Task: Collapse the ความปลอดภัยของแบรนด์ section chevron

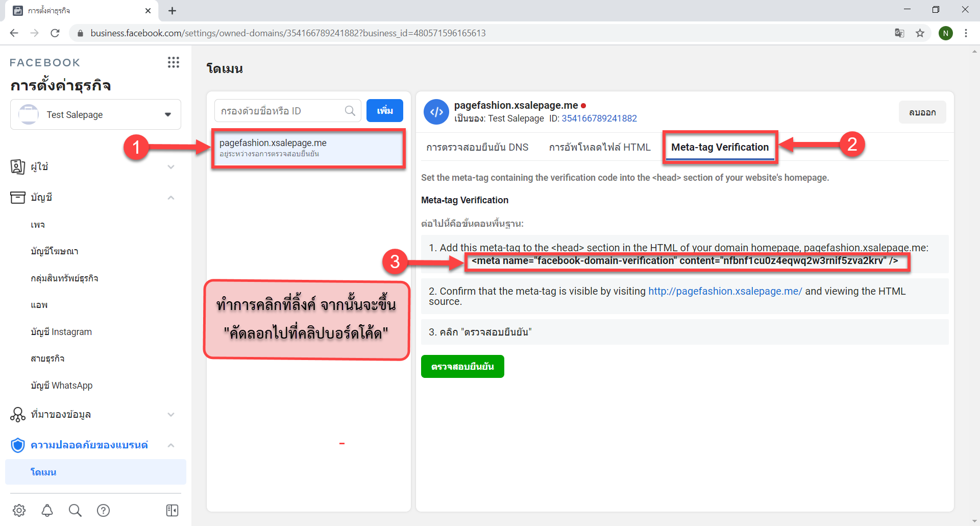Action: point(171,445)
